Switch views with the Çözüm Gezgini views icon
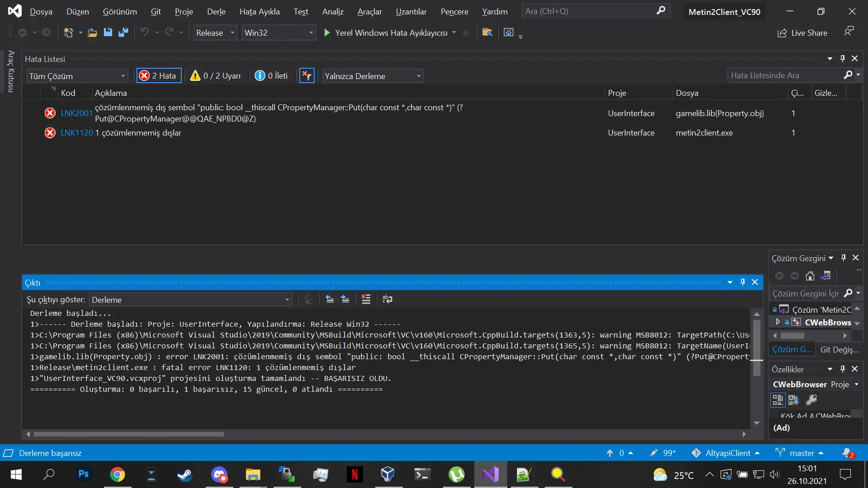The image size is (868, 488). point(826,276)
